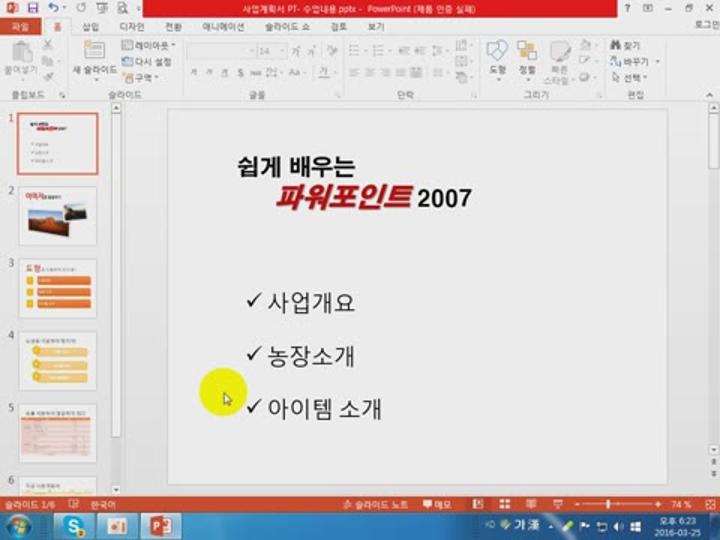The width and height of the screenshot is (720, 540).
Task: Open shape fill color dropdown
Action: pyautogui.click(x=587, y=45)
